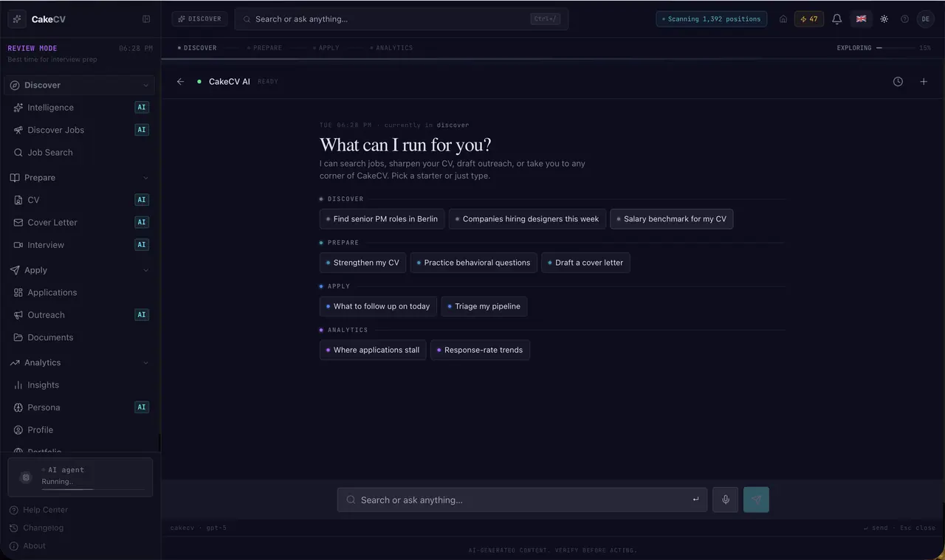Click the EXPLORING progress bar
Image resolution: width=945 pixels, height=560 pixels.
(896, 48)
